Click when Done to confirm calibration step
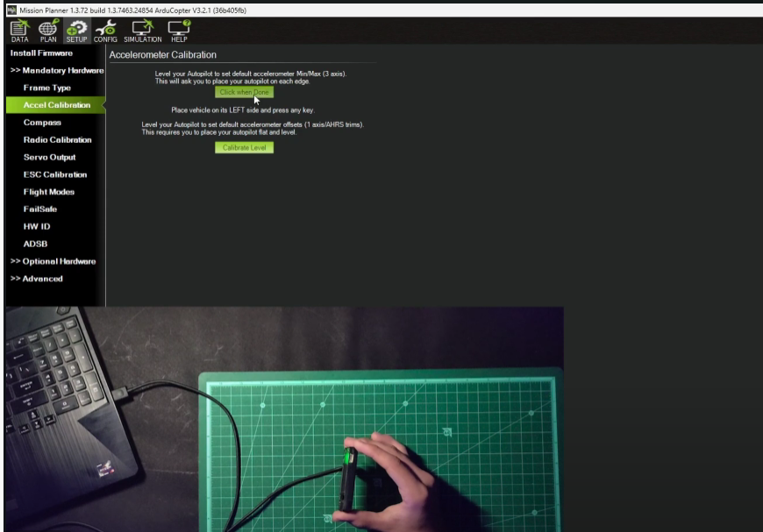The image size is (763, 532). coord(245,91)
